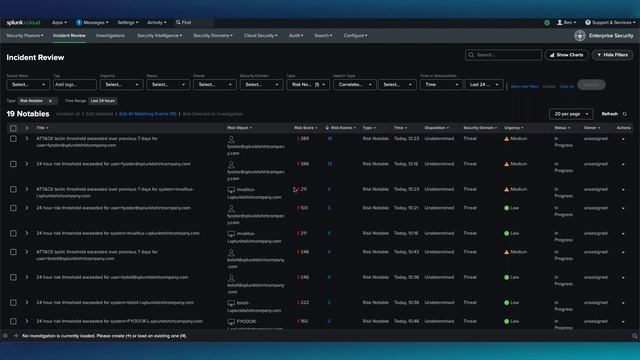The image size is (640, 360).
Task: Click the Save new filters link
Action: click(524, 86)
